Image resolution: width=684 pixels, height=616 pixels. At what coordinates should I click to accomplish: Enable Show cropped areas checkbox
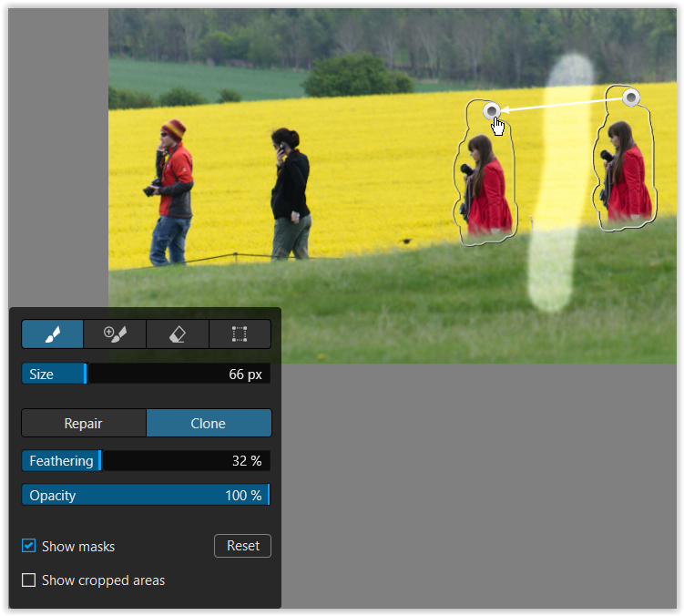point(29,580)
